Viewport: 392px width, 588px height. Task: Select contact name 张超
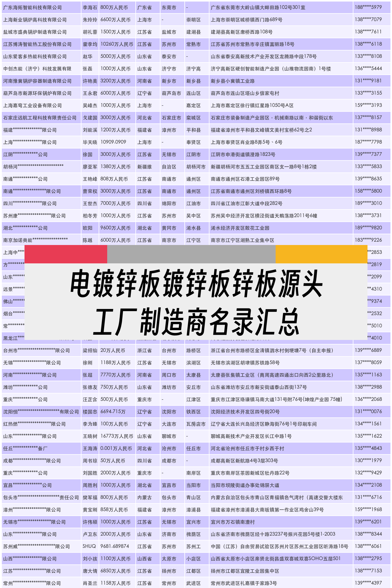click(87, 375)
